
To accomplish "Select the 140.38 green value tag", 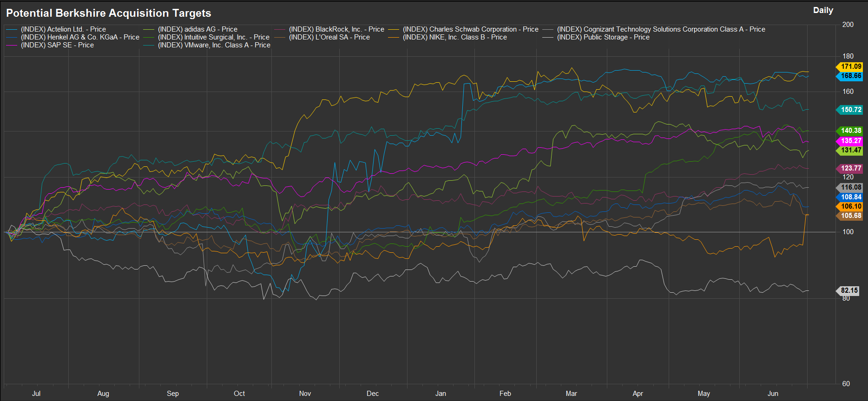I will (849, 131).
